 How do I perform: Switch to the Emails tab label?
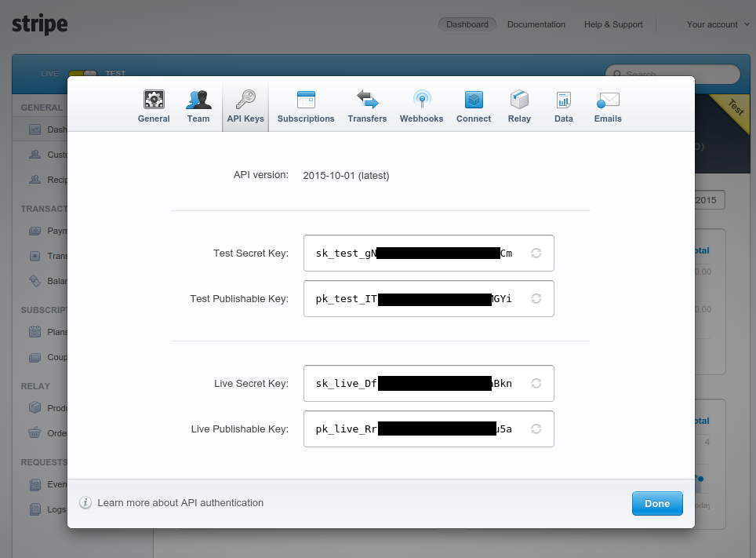pos(608,119)
